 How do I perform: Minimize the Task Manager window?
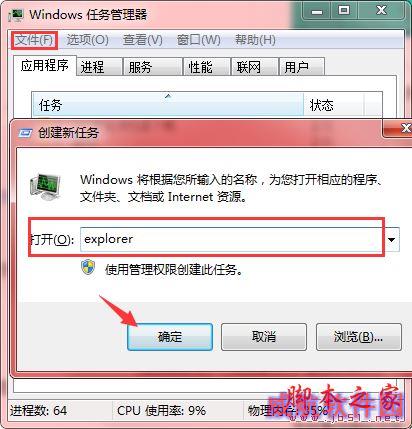pos(317,11)
